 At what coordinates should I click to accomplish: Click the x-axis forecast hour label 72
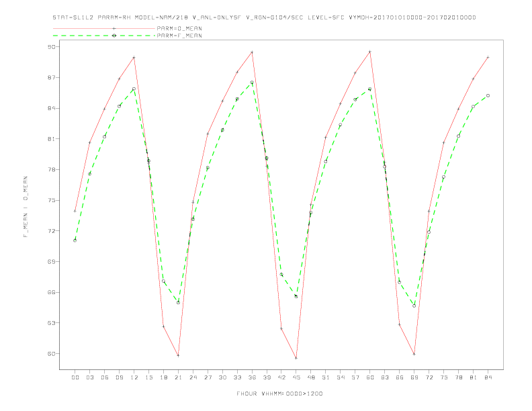tap(429, 377)
